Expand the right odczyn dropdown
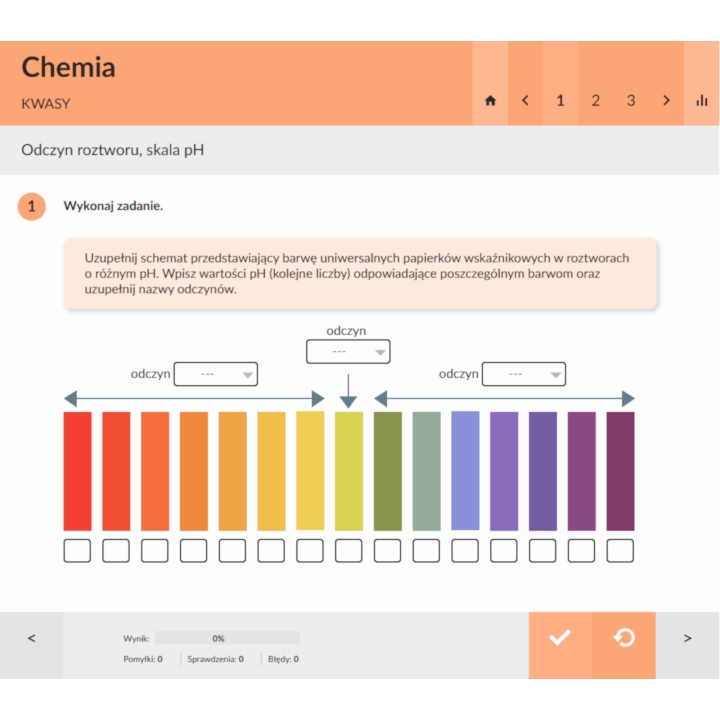 pos(524,374)
